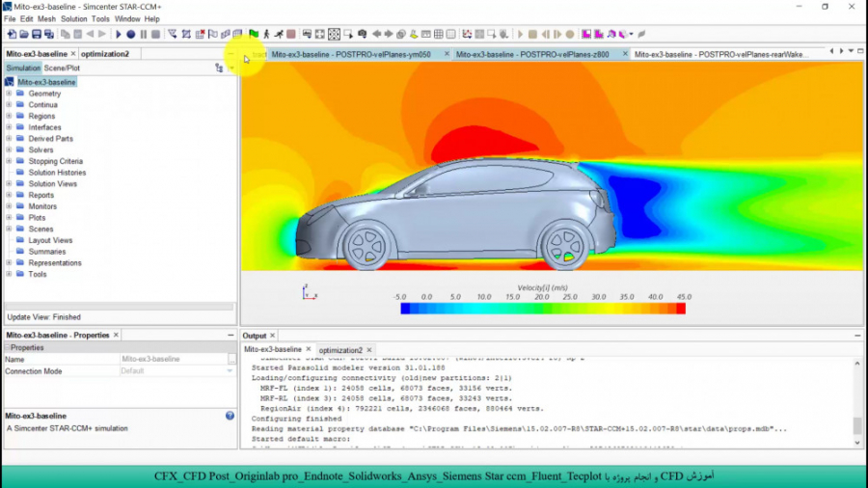This screenshot has height=488, width=868.
Task: Click the Name field ellipsis button
Action: point(231,359)
